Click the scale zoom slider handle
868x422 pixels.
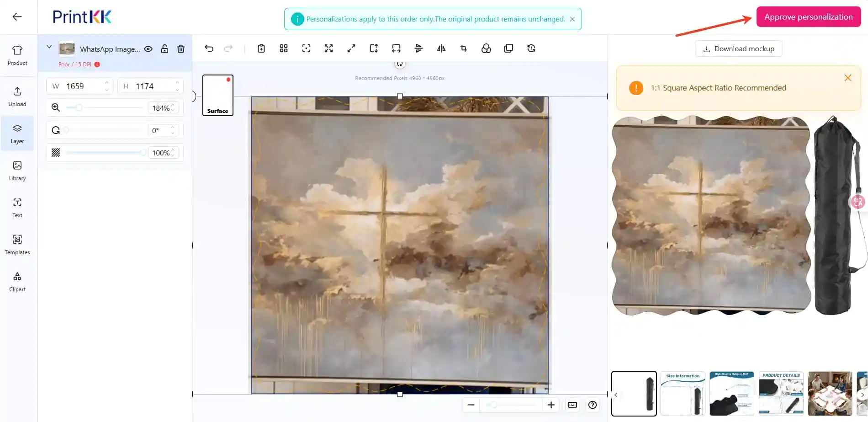pos(79,107)
